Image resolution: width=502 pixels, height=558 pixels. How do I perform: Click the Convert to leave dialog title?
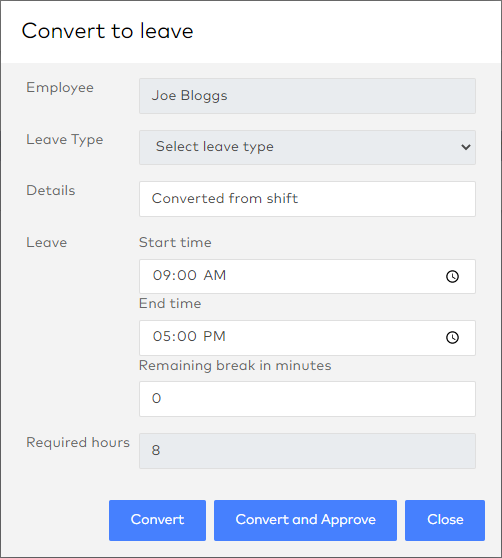pos(107,31)
